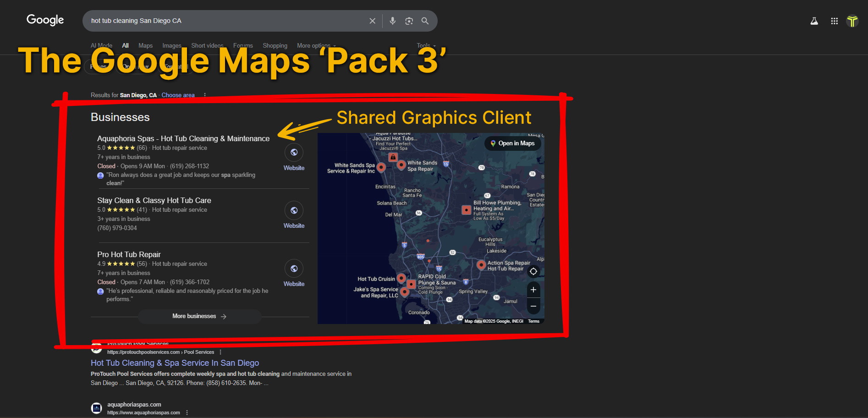Select Hot Tub Cruisin map pin
The image size is (868, 418).
pos(401,278)
